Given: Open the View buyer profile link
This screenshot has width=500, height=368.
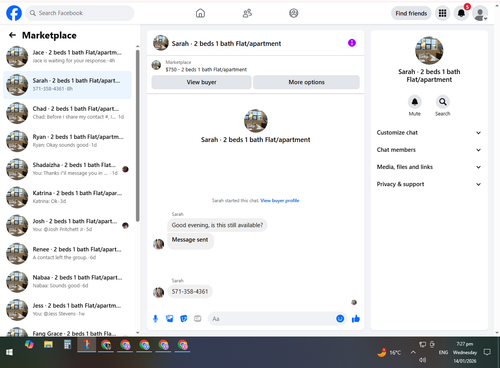Looking at the screenshot, I should tap(280, 201).
